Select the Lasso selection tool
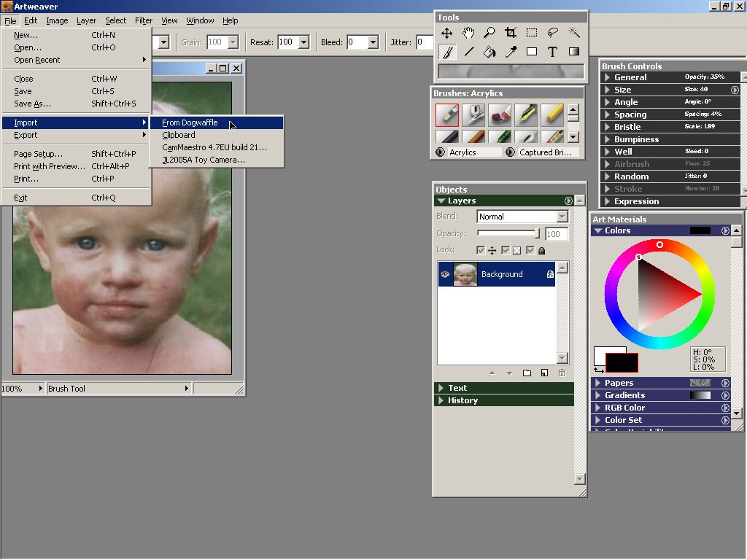Screen dimensions: 747x560 click(x=553, y=33)
